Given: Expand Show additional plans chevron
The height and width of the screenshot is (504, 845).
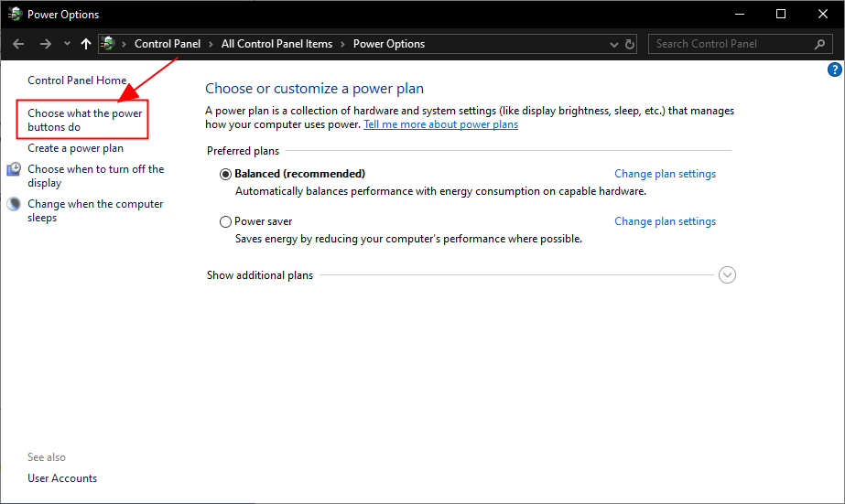Looking at the screenshot, I should pos(727,275).
